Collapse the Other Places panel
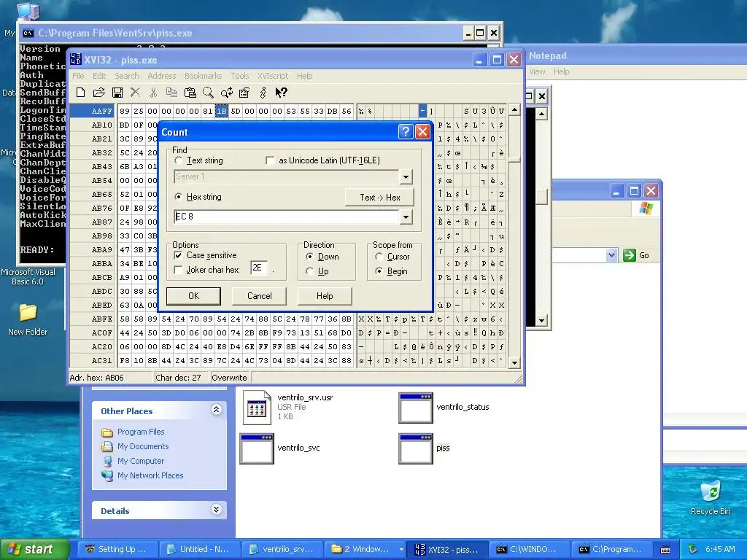The height and width of the screenshot is (560, 747). tap(216, 410)
